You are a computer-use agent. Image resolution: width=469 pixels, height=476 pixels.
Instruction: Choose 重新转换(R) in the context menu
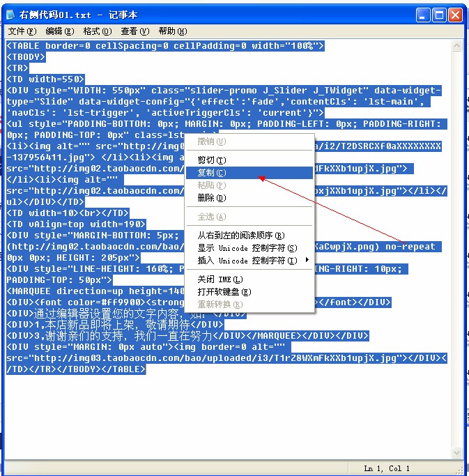click(249, 305)
